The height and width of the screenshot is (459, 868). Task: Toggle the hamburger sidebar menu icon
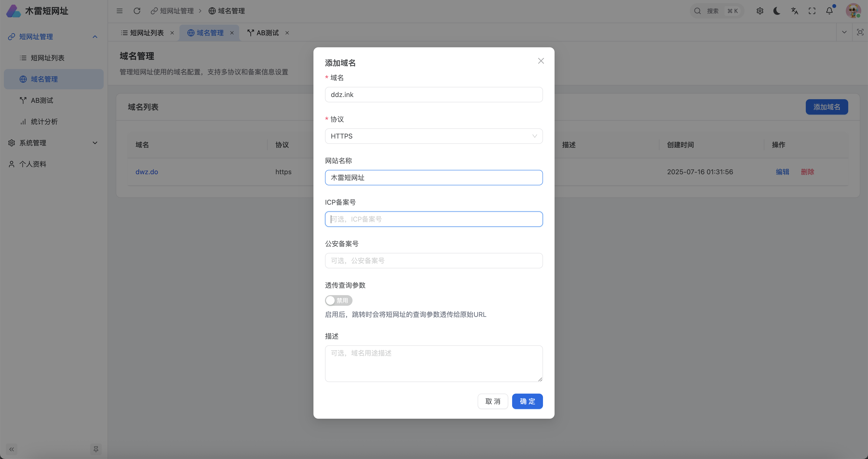[x=120, y=11]
